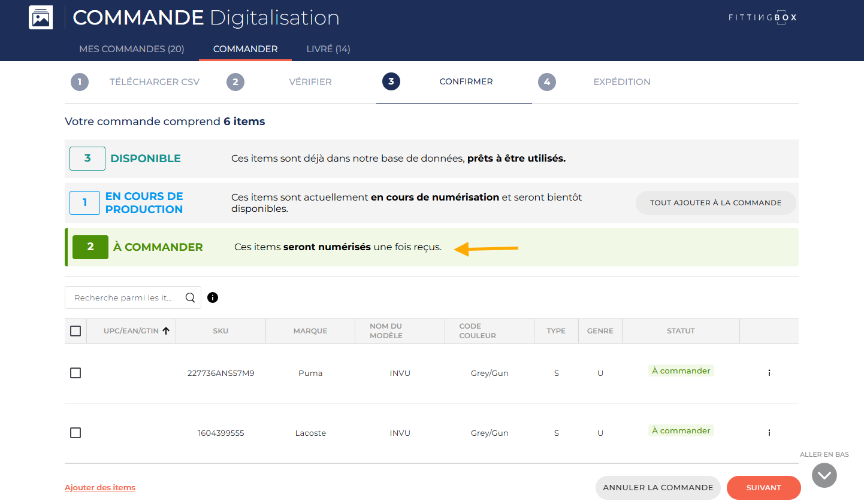Expand the Disponible items section
This screenshot has height=504, width=864.
pyautogui.click(x=145, y=159)
